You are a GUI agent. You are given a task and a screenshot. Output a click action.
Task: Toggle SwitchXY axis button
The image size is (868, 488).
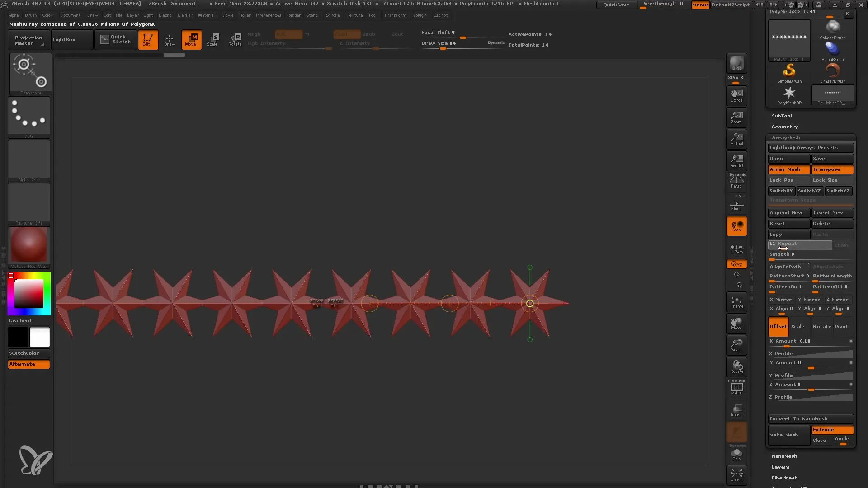pyautogui.click(x=781, y=191)
